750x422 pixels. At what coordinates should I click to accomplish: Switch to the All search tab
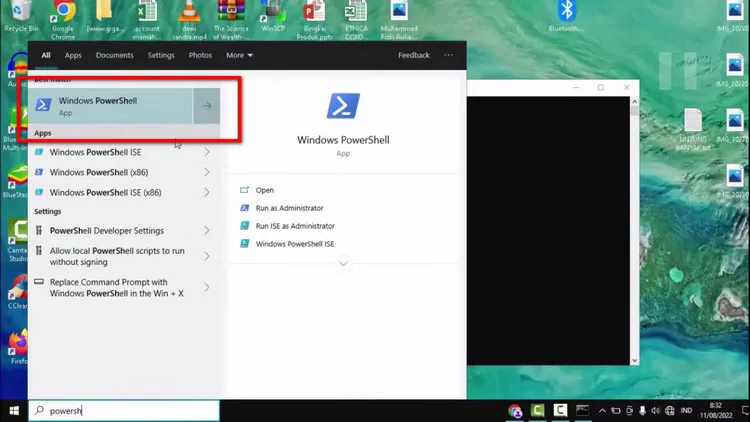[46, 55]
